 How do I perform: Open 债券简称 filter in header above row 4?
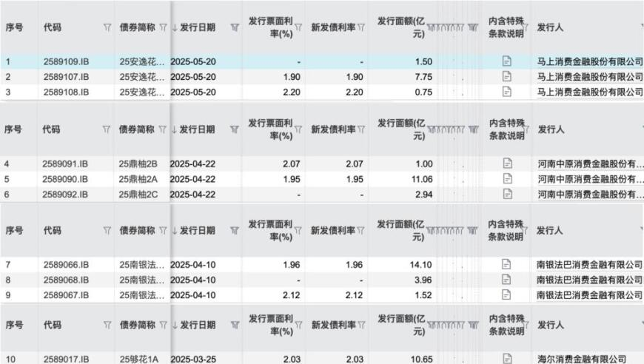[x=162, y=129]
